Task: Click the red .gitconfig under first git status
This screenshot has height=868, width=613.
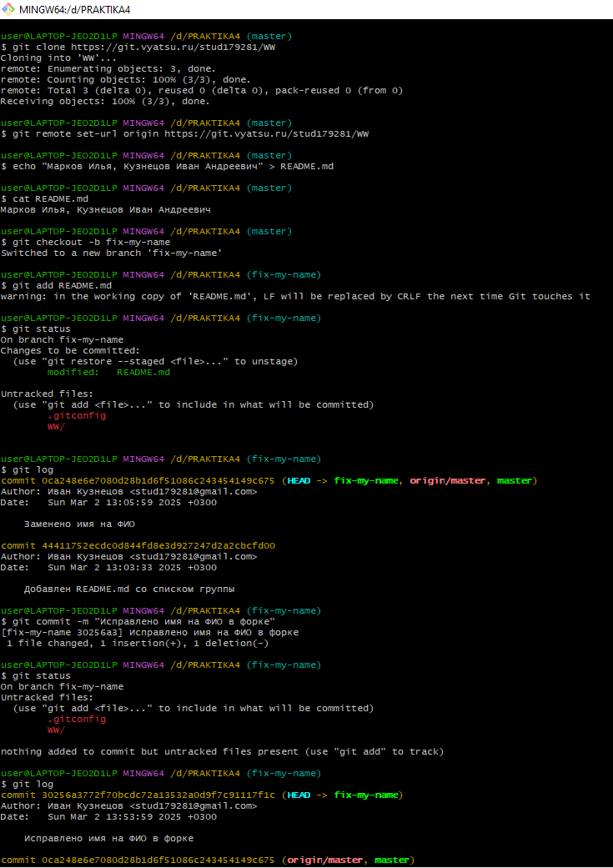Action: (77, 415)
